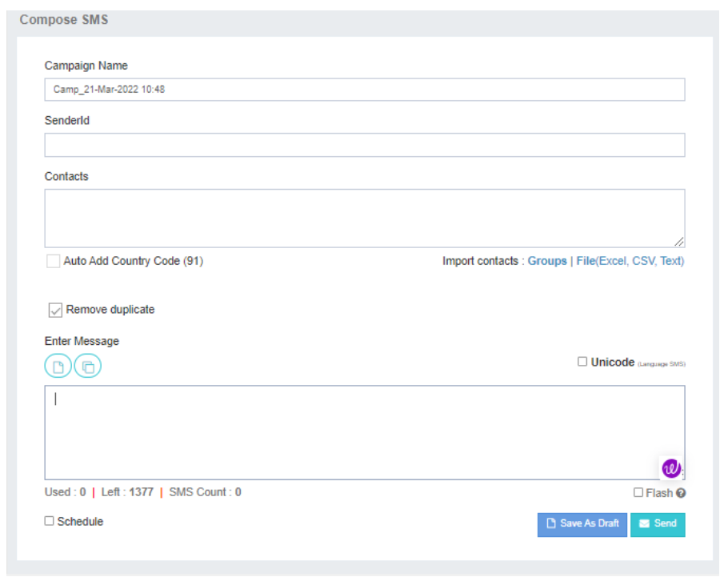Open Groups to import contacts
The height and width of the screenshot is (581, 728).
547,261
